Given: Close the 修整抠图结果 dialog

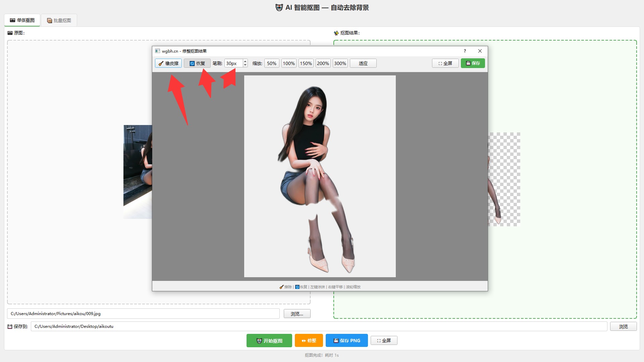Looking at the screenshot, I should coord(480,51).
